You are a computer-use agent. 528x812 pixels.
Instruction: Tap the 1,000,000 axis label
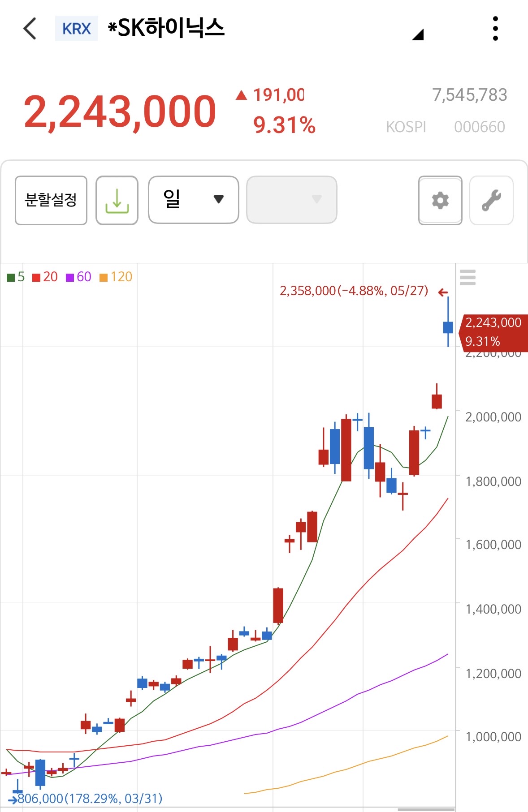(x=493, y=737)
